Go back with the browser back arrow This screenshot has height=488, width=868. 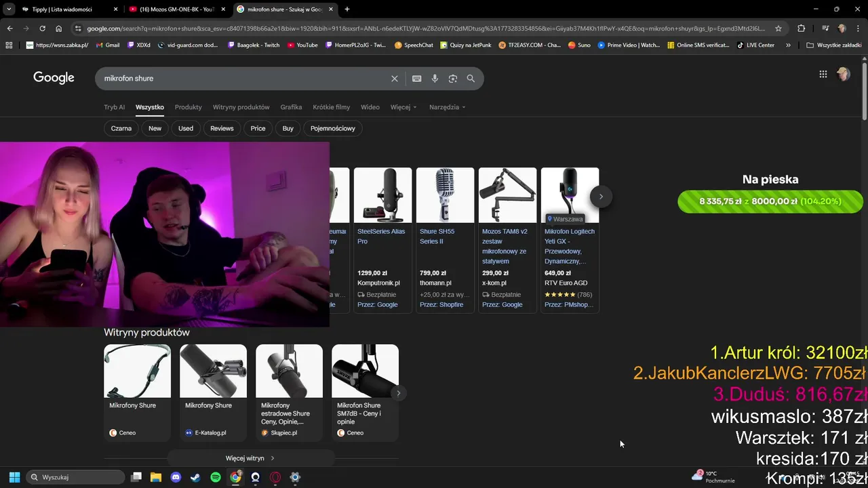pos(9,28)
